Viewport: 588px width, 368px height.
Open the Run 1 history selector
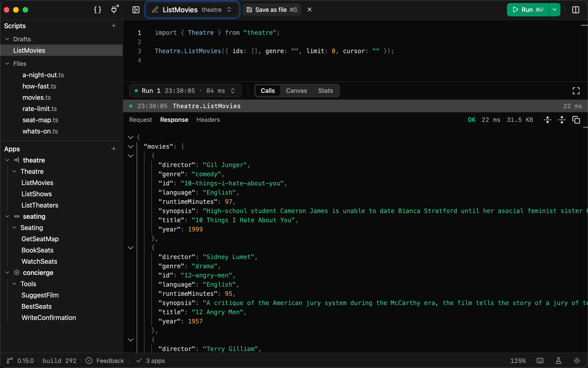click(x=185, y=91)
